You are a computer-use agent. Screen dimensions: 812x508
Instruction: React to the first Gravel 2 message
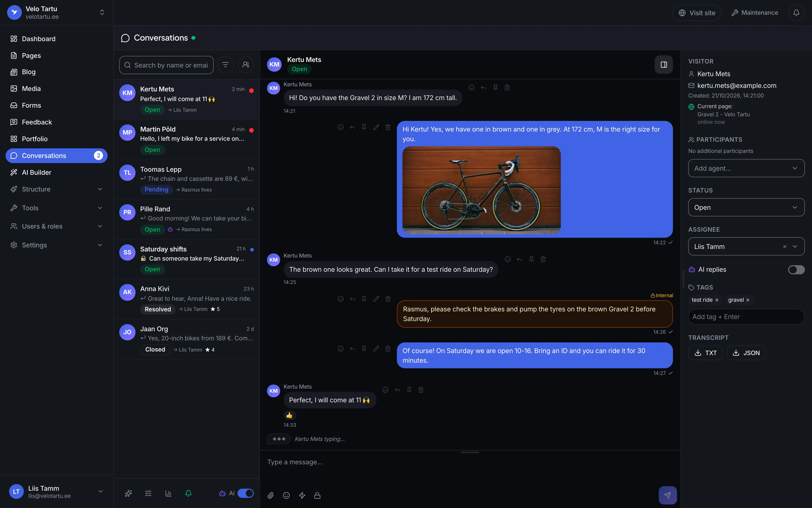coord(471,88)
